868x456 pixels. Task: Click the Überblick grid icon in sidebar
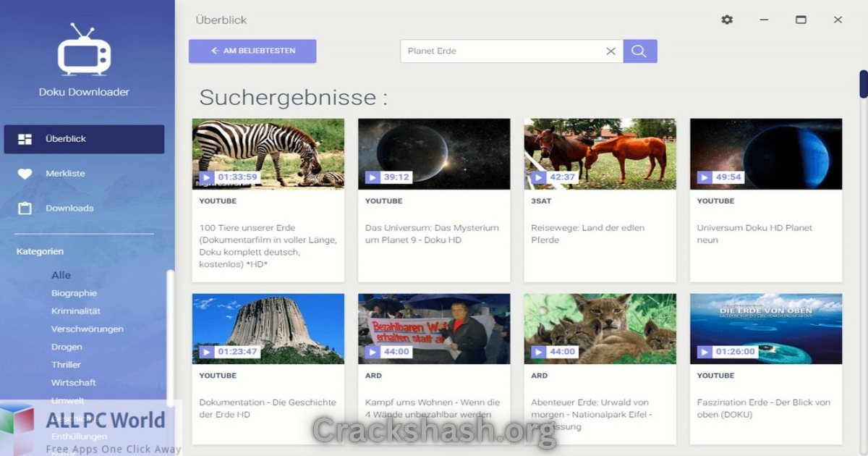(25, 139)
